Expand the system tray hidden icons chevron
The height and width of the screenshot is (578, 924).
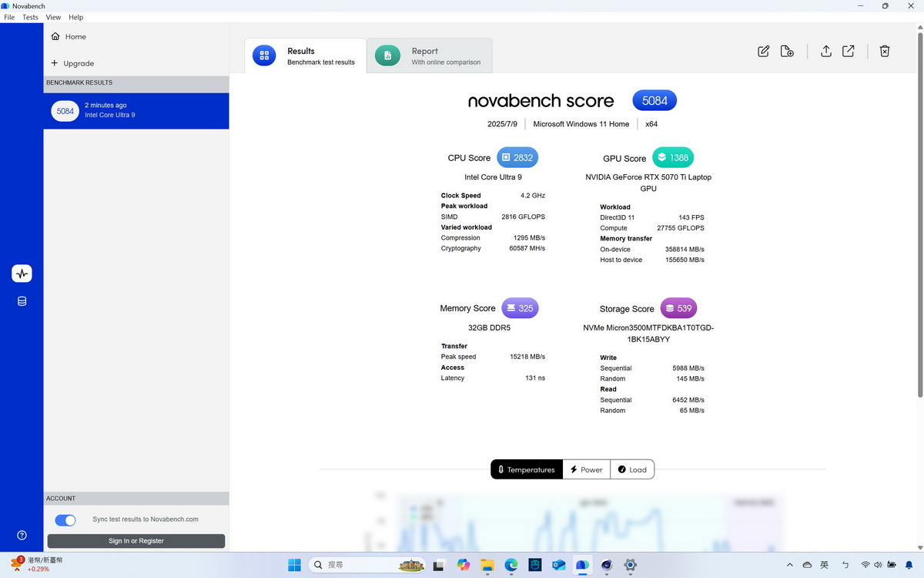coord(789,565)
